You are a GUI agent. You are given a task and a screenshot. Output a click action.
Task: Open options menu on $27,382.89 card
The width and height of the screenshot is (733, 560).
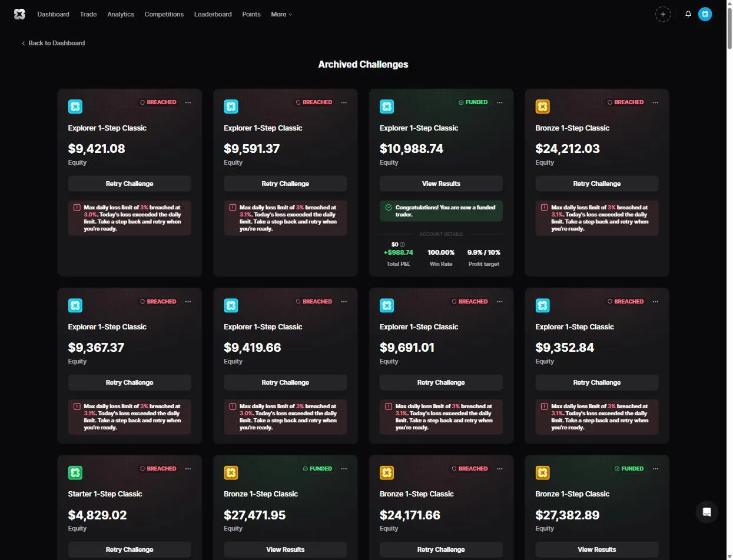click(x=655, y=469)
